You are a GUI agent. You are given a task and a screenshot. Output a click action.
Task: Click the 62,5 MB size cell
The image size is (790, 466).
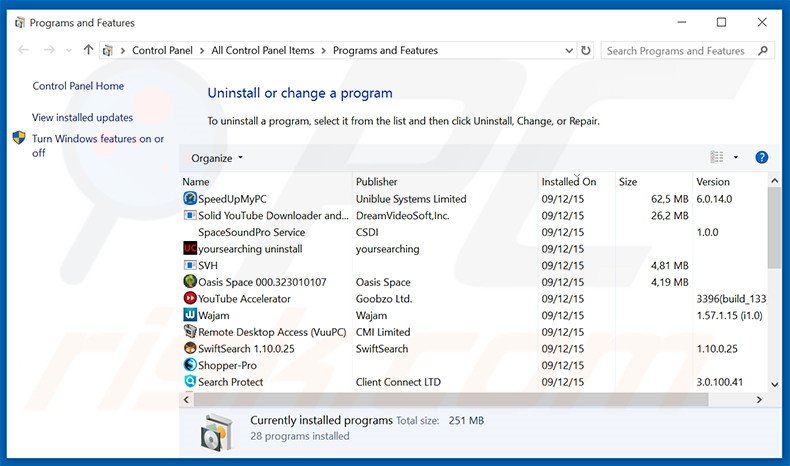click(x=669, y=199)
